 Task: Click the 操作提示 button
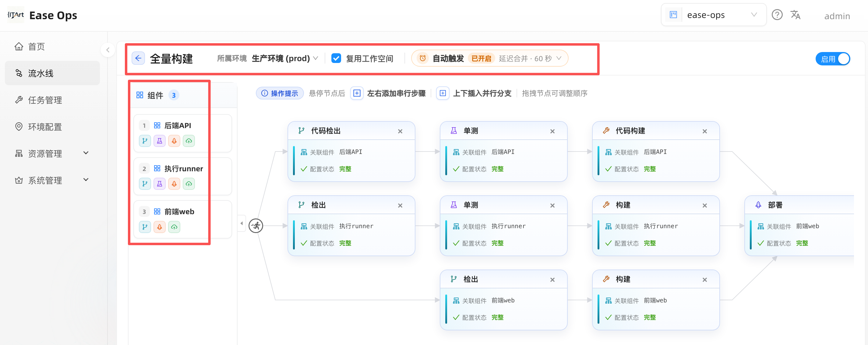click(x=280, y=93)
